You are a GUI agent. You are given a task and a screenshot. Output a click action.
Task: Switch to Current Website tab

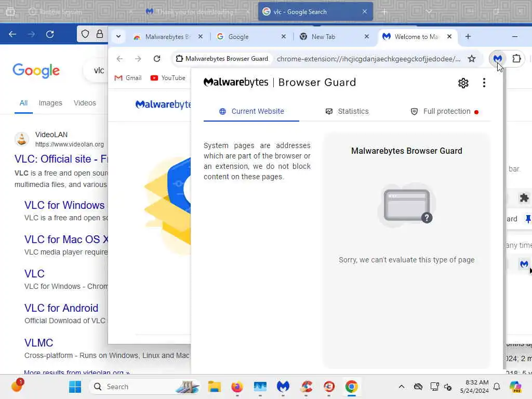click(x=251, y=111)
